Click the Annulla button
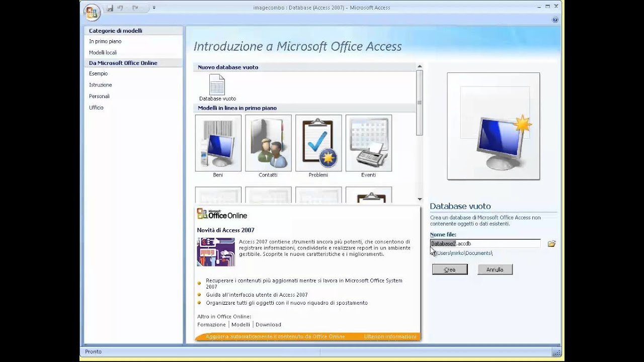This screenshot has height=362, width=644. (495, 269)
